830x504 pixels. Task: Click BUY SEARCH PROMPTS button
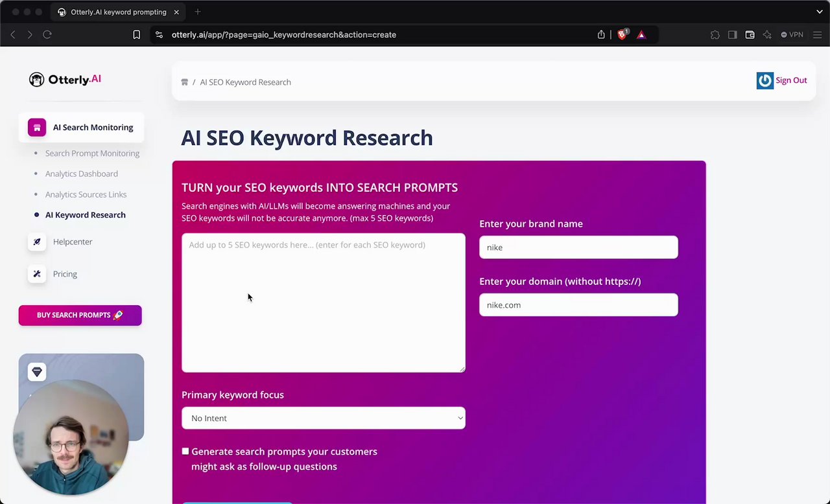point(80,315)
